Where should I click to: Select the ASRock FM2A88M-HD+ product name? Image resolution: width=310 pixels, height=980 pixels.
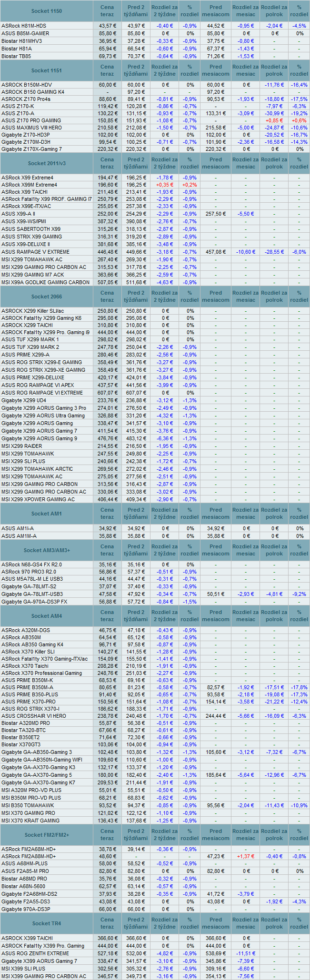(29, 856)
